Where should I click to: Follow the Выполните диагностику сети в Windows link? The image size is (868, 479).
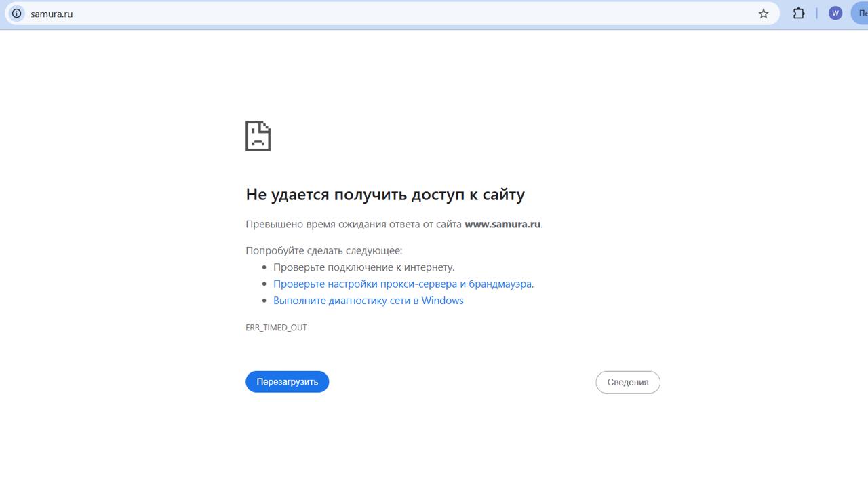(368, 301)
